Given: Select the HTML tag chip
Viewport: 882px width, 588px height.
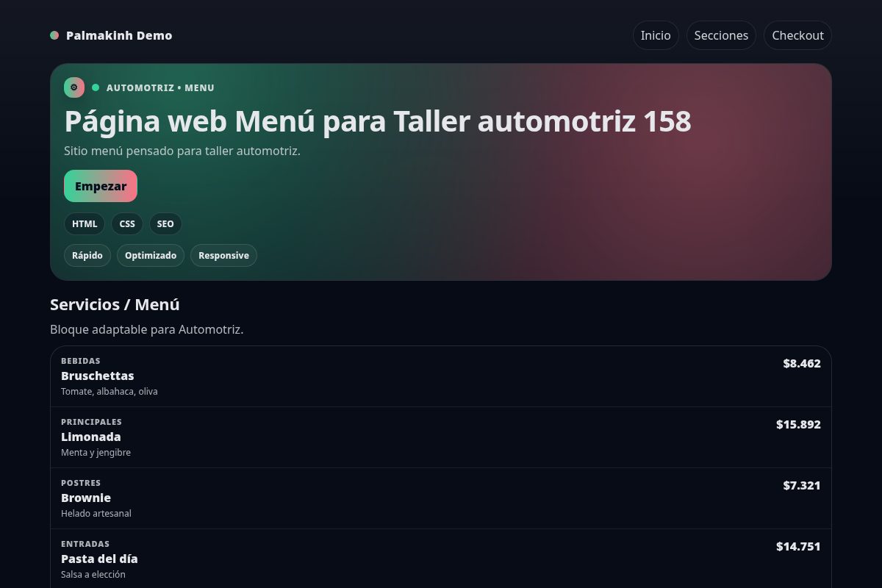Looking at the screenshot, I should click(x=85, y=223).
